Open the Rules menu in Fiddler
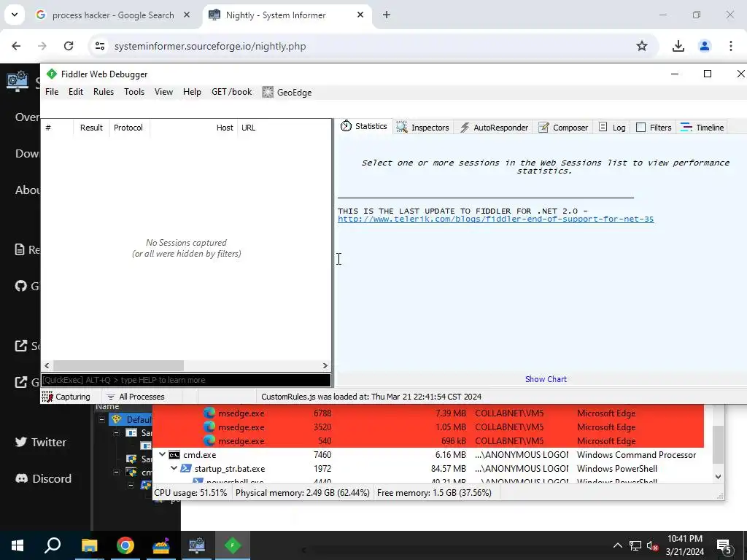The width and height of the screenshot is (747, 560). 104,92
